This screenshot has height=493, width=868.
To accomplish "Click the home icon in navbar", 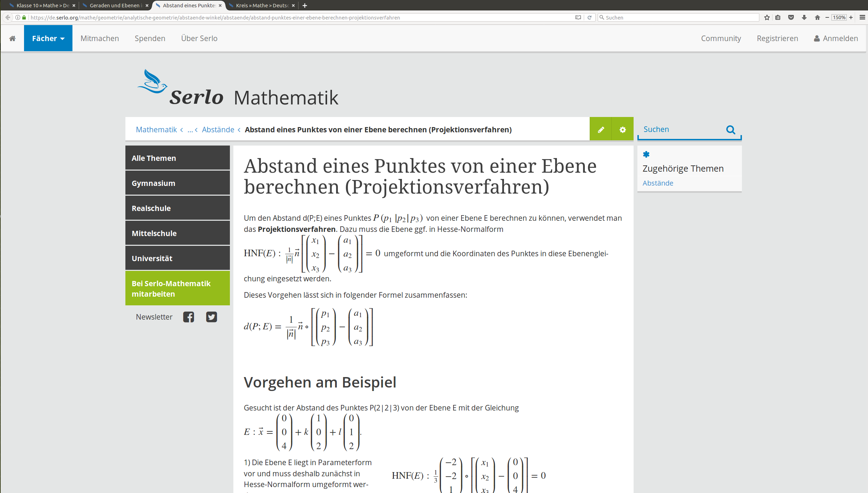I will coord(13,38).
